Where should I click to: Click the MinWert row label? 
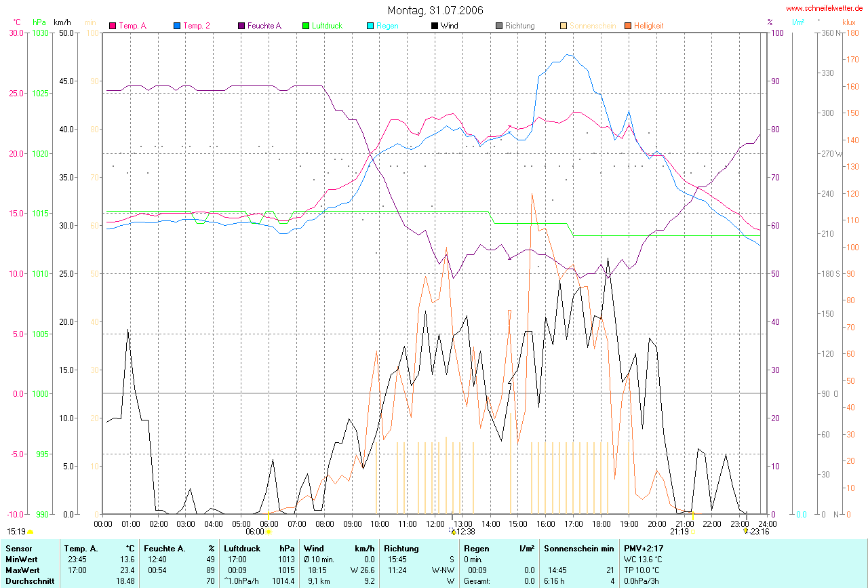point(22,560)
